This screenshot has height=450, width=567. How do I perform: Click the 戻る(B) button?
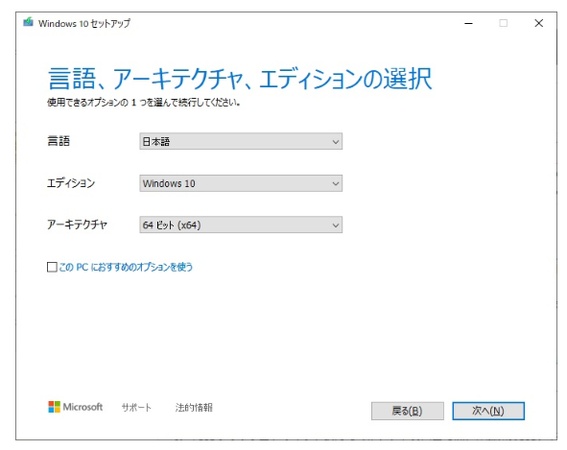tap(407, 411)
